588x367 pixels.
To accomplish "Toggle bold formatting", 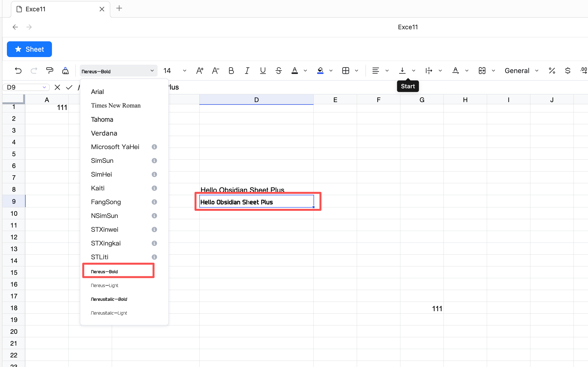I will [231, 71].
